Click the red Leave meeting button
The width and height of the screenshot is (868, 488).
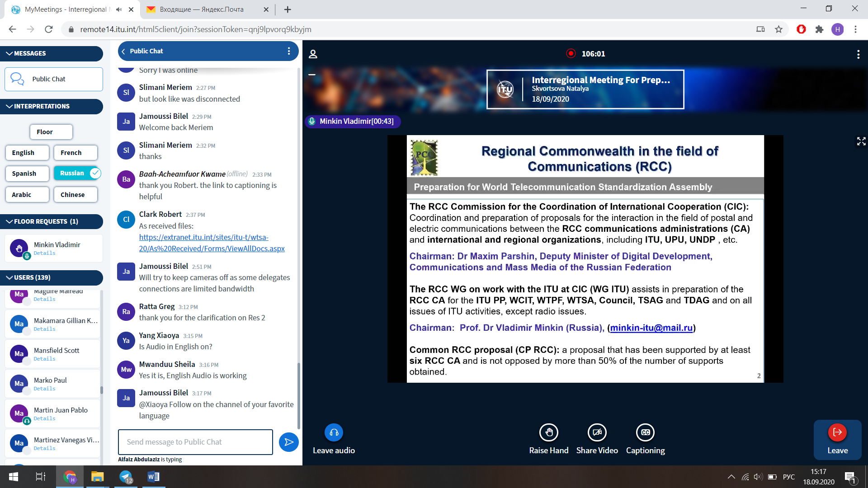click(837, 439)
